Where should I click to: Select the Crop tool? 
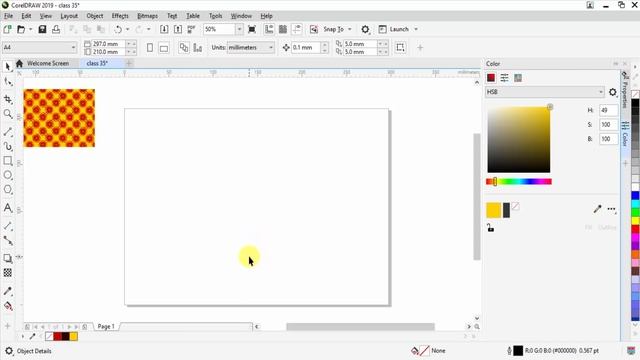click(8, 99)
